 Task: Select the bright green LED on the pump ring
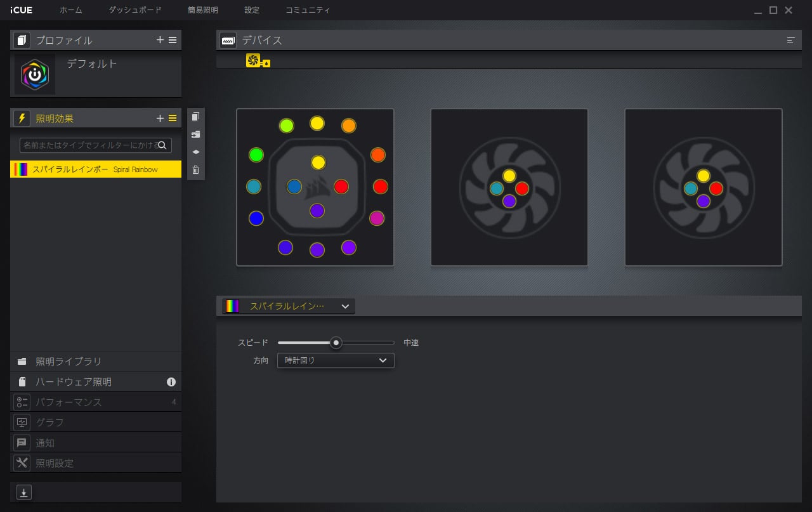256,155
